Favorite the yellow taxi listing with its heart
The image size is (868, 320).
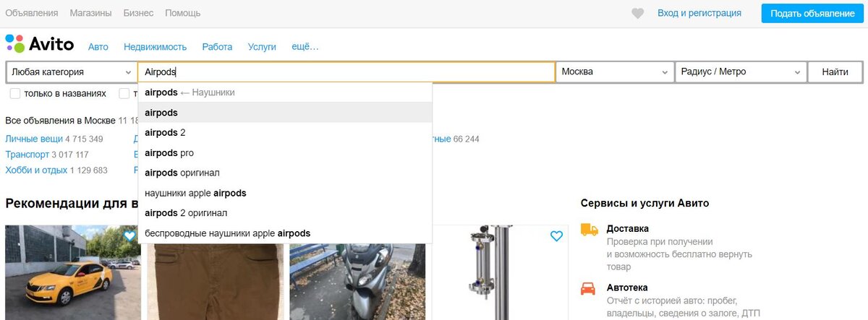(129, 235)
